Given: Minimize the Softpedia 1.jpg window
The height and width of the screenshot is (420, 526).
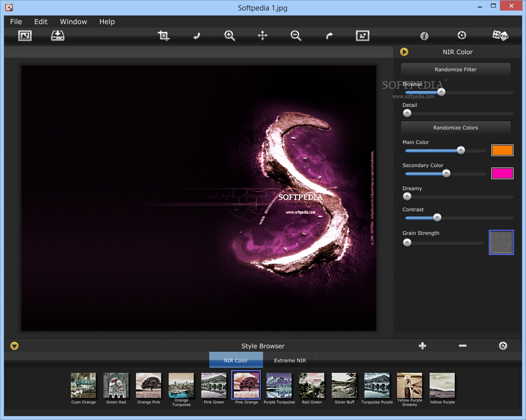Looking at the screenshot, I should [480, 7].
